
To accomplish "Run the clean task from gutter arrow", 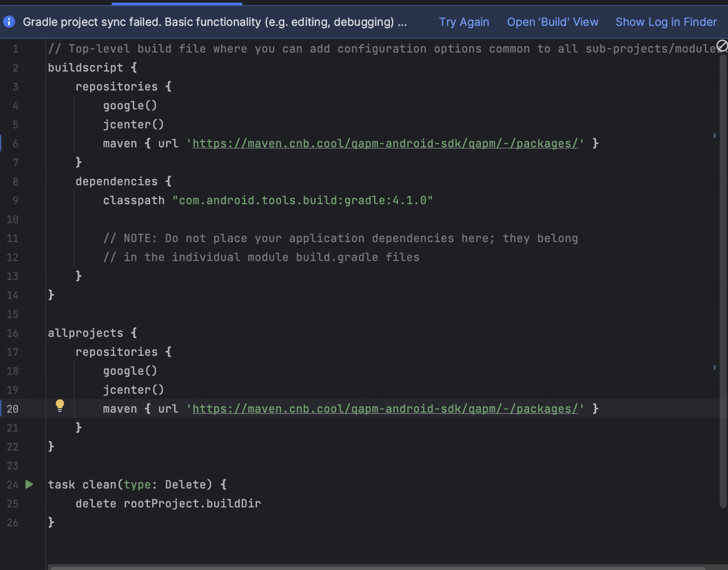I will pyautogui.click(x=29, y=484).
